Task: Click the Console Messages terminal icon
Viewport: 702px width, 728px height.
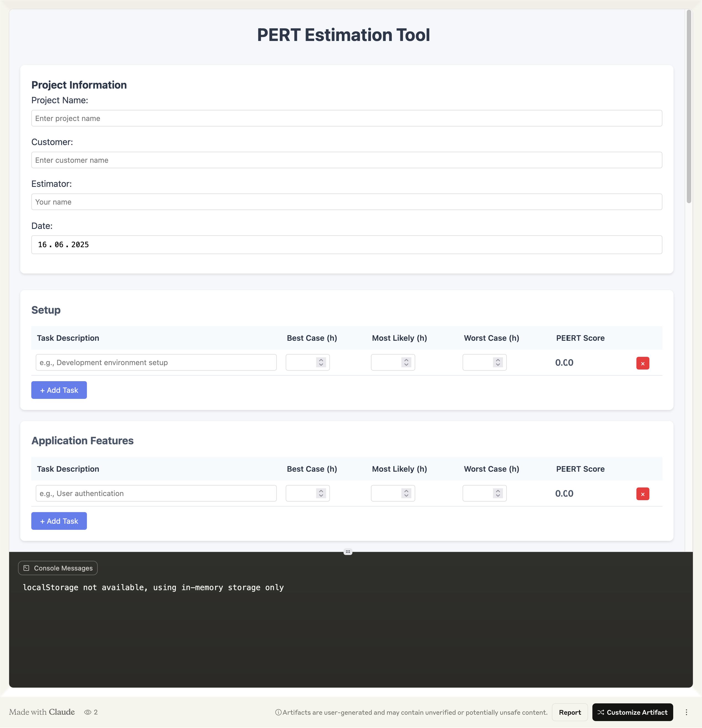Action: [26, 568]
